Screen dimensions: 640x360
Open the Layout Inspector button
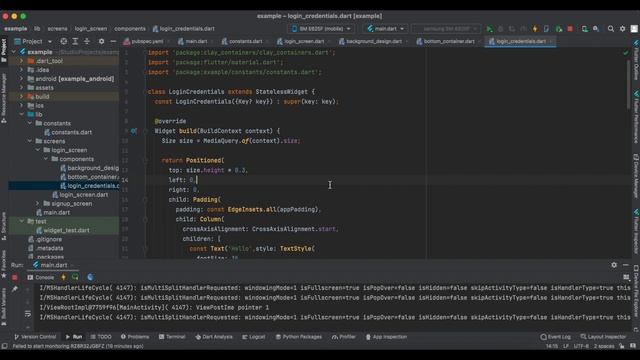click(x=603, y=337)
